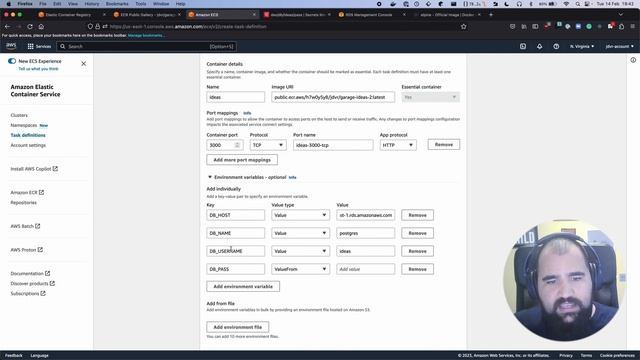Viewport: 640px width, 360px height.
Task: Click the Port name field
Action: (333, 145)
